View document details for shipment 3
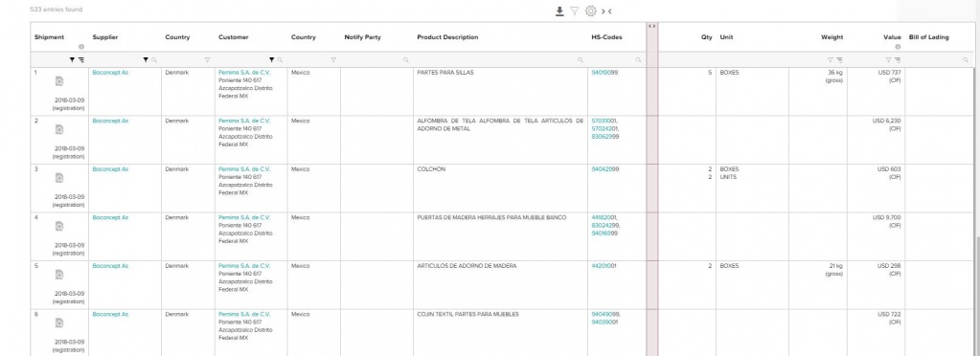This screenshot has height=356, width=980. (x=59, y=178)
